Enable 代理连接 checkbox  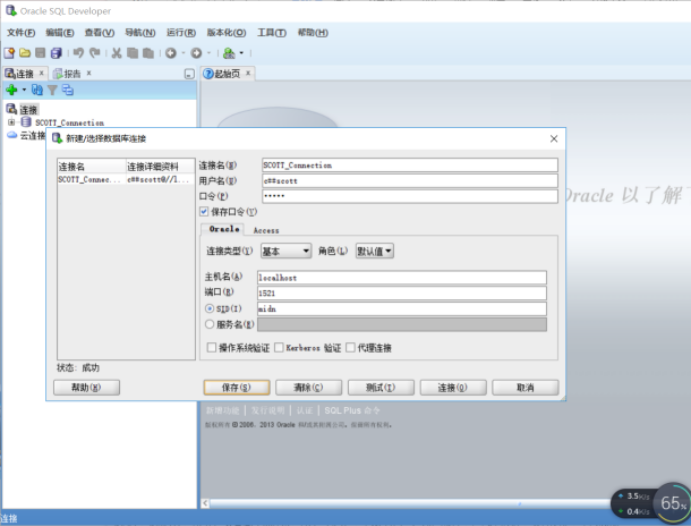tap(350, 348)
